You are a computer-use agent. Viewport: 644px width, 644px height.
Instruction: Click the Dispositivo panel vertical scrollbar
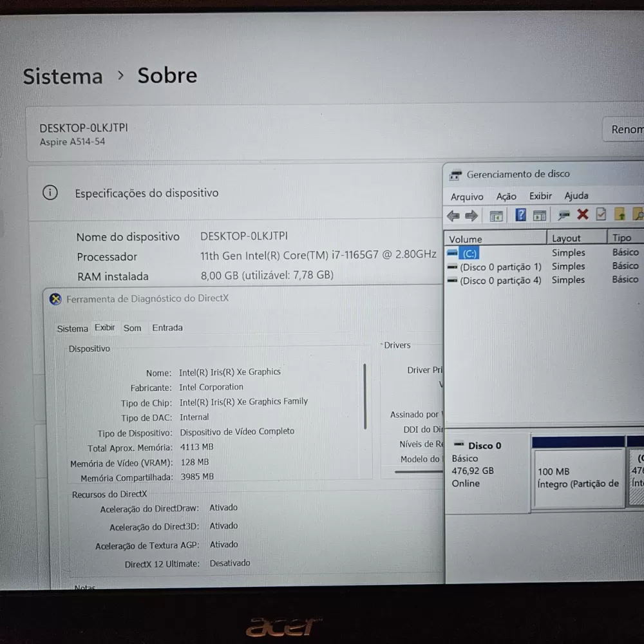[x=365, y=397]
